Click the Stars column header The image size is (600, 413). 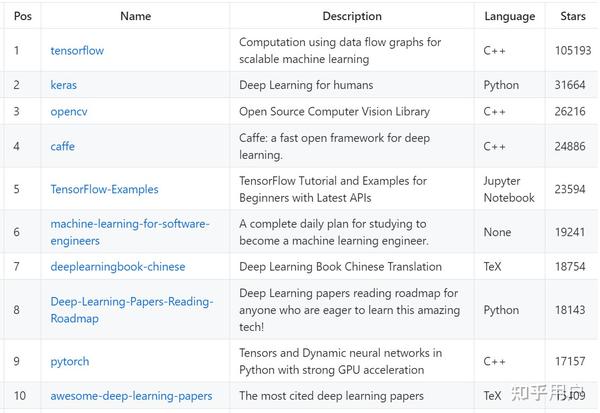coord(573,16)
